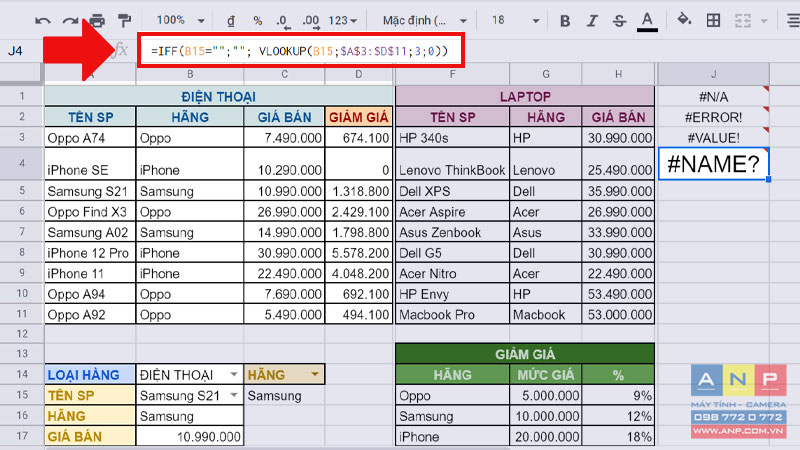Image resolution: width=800 pixels, height=450 pixels.
Task: Select the Oppo A74 cell
Action: point(90,138)
